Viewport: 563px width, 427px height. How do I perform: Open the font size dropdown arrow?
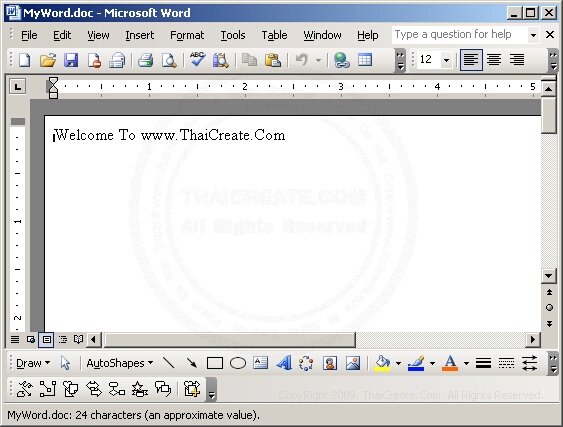point(446,60)
